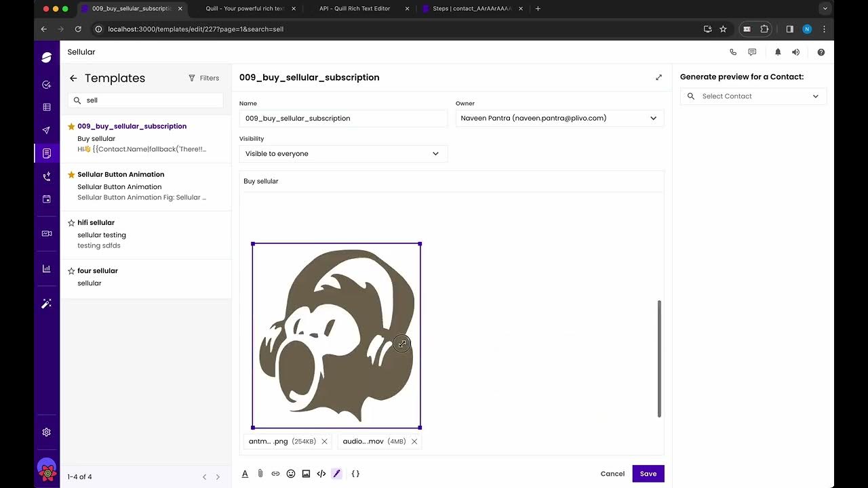This screenshot has width=868, height=488.
Task: Star the four sellular template
Action: tap(71, 271)
